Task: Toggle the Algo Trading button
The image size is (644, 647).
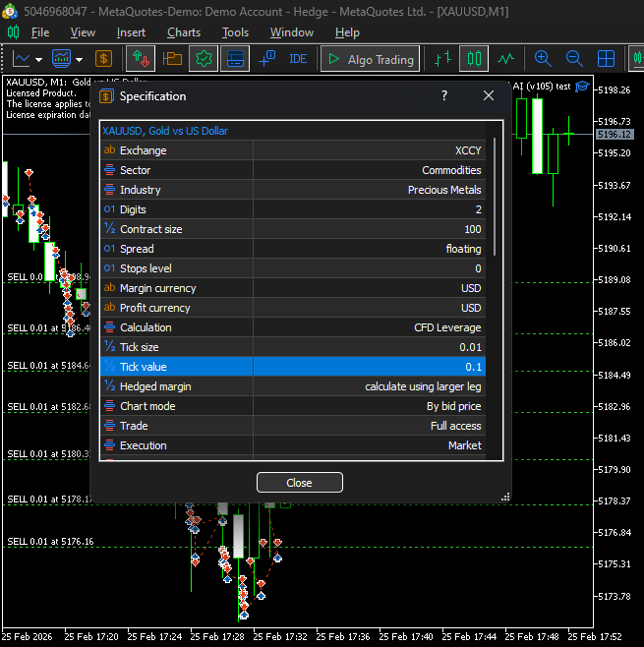Action: point(370,59)
